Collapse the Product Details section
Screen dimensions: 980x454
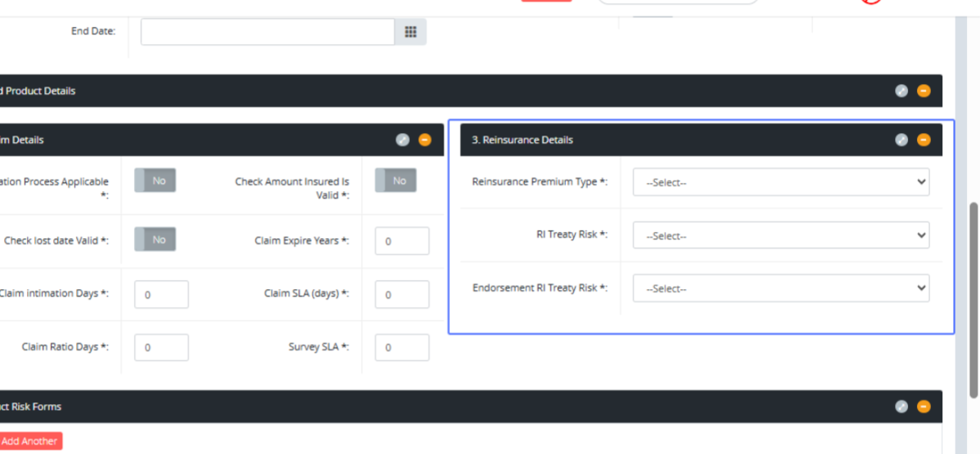point(924,91)
